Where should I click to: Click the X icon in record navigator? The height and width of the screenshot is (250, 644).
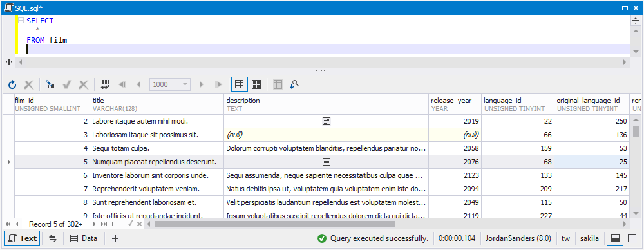tap(139, 224)
